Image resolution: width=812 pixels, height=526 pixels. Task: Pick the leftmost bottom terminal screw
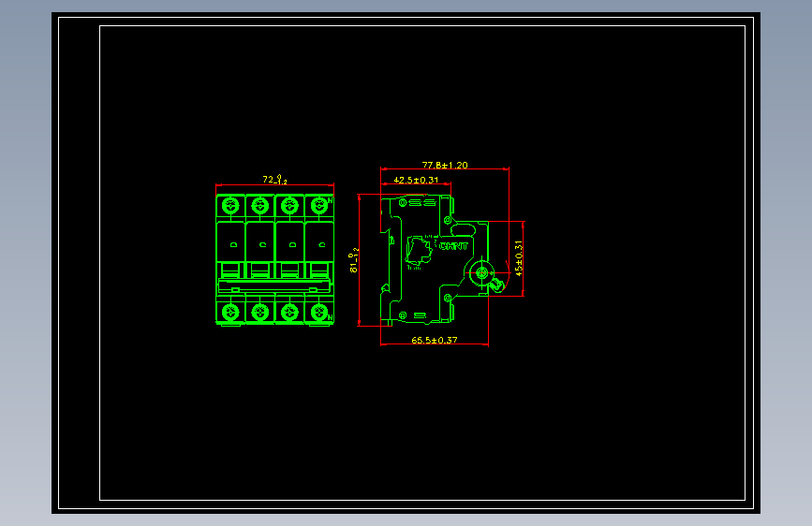tap(230, 313)
